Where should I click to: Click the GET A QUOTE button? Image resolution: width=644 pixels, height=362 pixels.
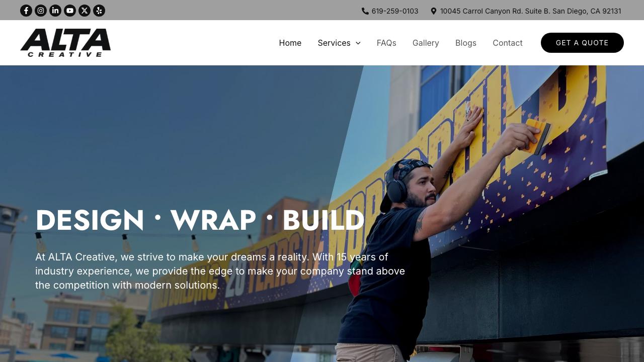coord(582,43)
